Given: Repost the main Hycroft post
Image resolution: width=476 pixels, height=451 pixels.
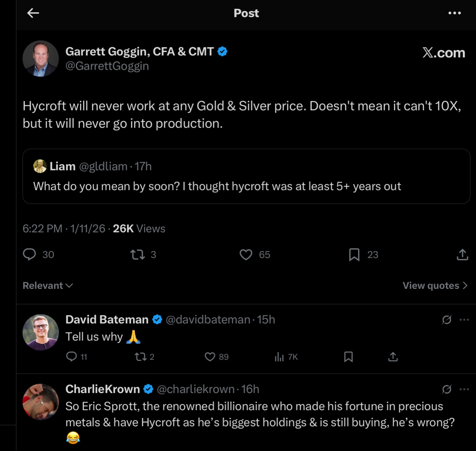Looking at the screenshot, I should (x=138, y=254).
